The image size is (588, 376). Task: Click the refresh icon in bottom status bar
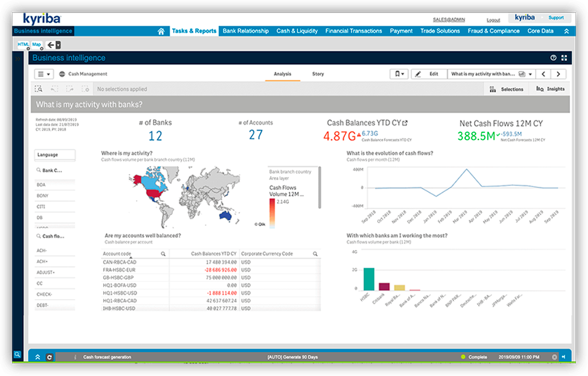[x=49, y=357]
